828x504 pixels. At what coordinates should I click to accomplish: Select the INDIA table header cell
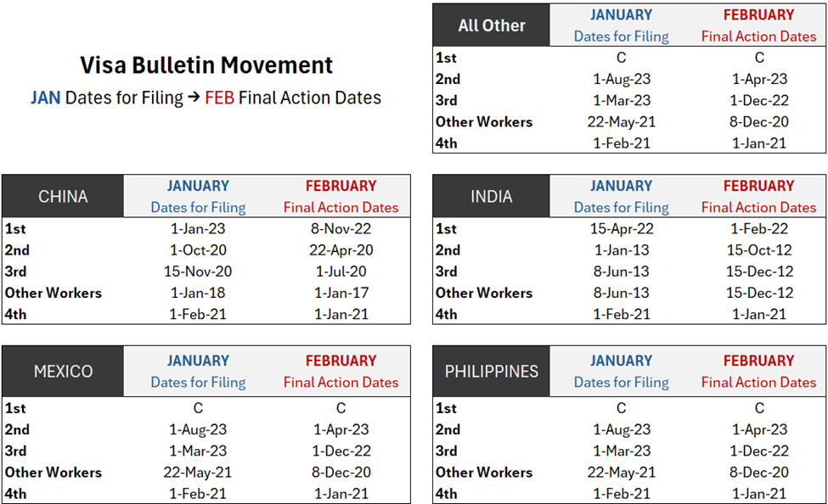click(492, 197)
